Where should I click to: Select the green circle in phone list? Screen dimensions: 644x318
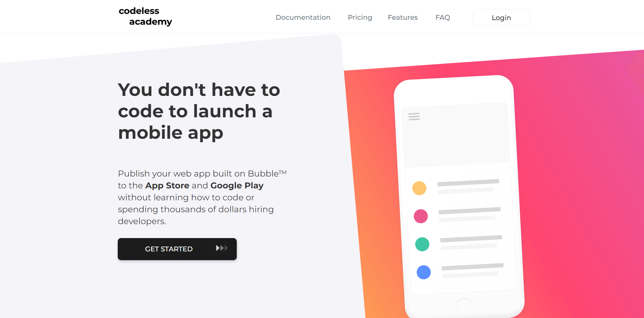click(x=422, y=244)
